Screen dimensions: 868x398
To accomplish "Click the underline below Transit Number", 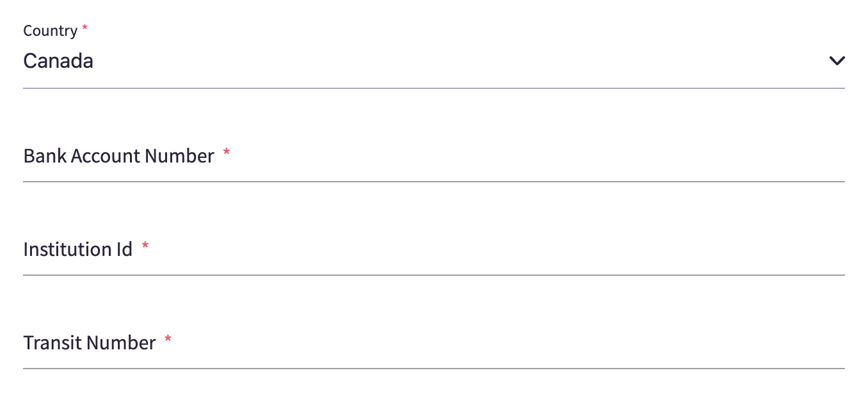I will pos(433,369).
